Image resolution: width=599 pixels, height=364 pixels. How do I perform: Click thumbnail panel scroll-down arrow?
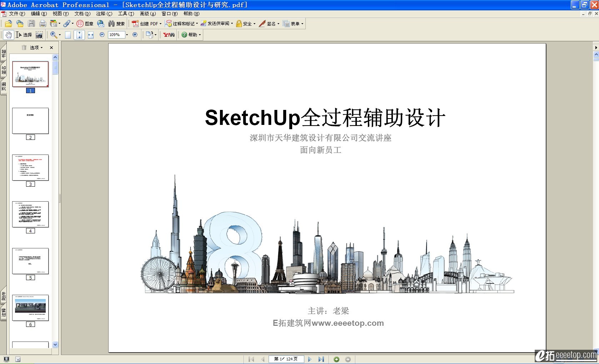click(x=55, y=345)
